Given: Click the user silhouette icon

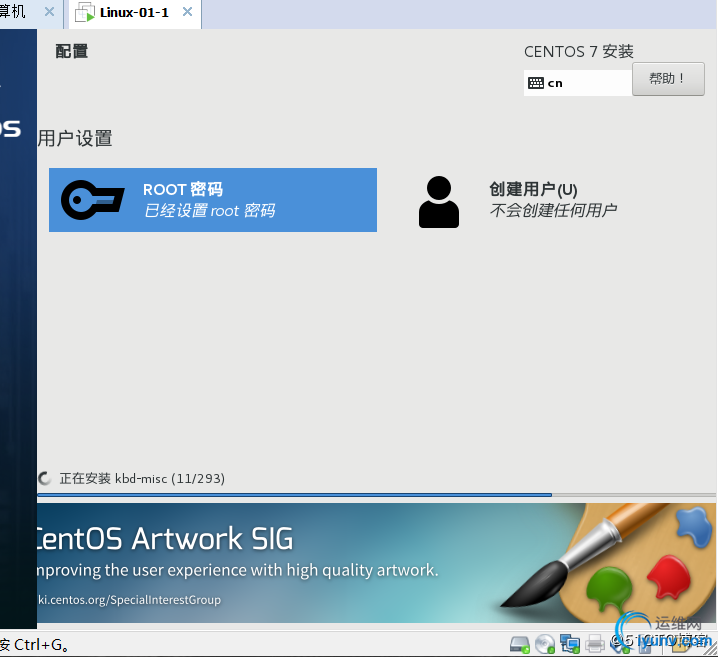Looking at the screenshot, I should pyautogui.click(x=439, y=202).
